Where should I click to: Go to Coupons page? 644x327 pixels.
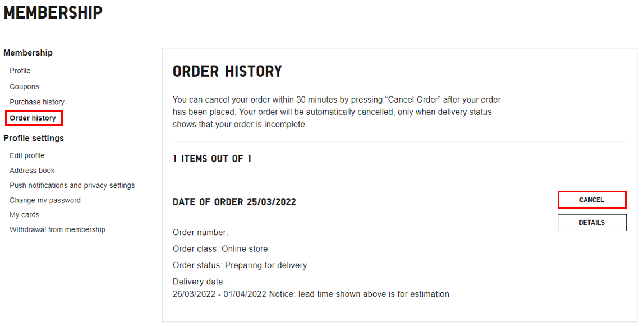[24, 86]
